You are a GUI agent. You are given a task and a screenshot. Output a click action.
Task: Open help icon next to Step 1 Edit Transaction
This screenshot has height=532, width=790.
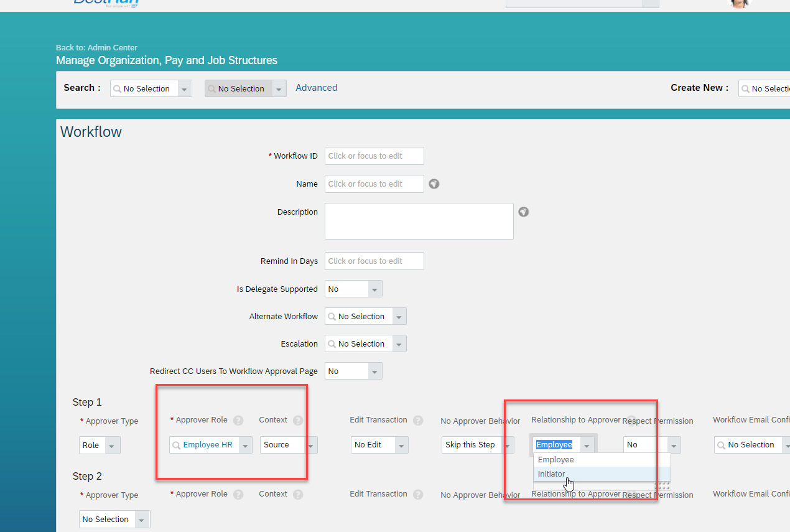tap(418, 421)
